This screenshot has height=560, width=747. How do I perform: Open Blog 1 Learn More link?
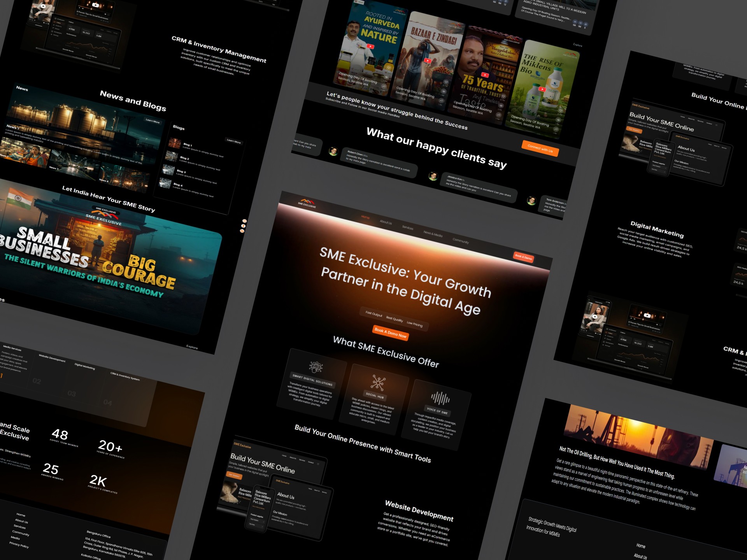(233, 141)
